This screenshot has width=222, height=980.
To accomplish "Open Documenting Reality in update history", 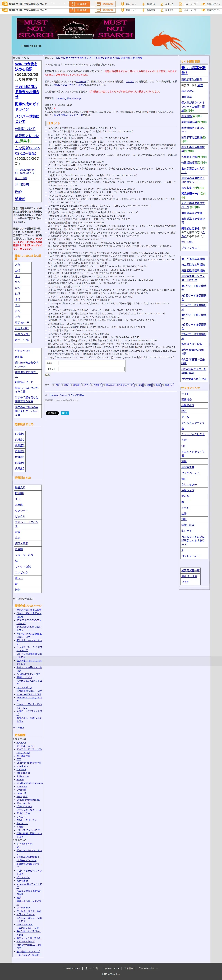I will pyautogui.click(x=28, y=800).
